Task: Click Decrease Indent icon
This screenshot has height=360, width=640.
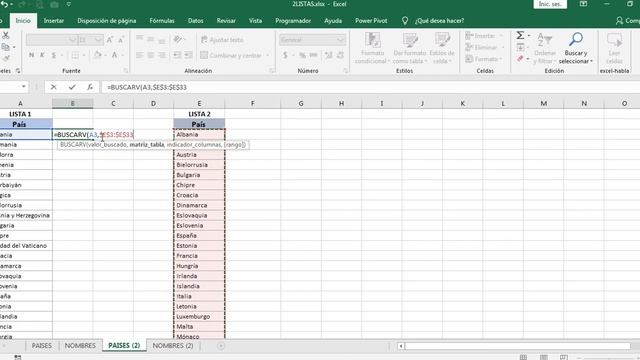Action: click(x=177, y=55)
